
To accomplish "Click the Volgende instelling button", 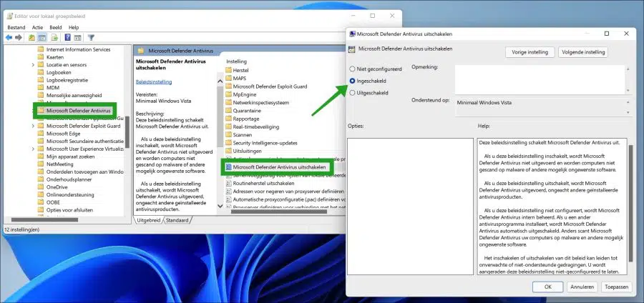I will point(583,52).
